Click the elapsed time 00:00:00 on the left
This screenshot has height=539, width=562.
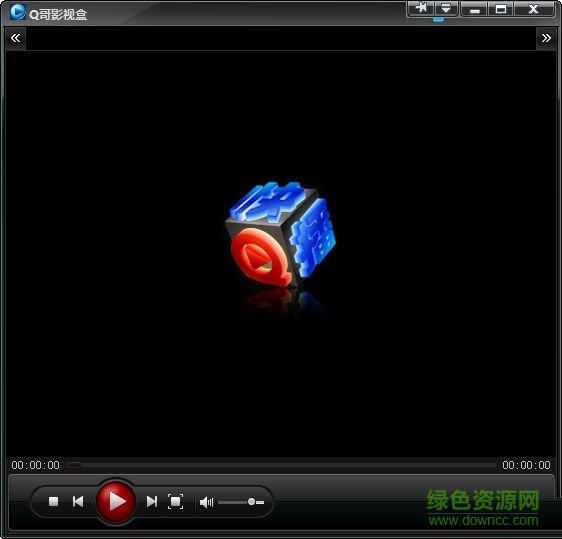coord(35,465)
